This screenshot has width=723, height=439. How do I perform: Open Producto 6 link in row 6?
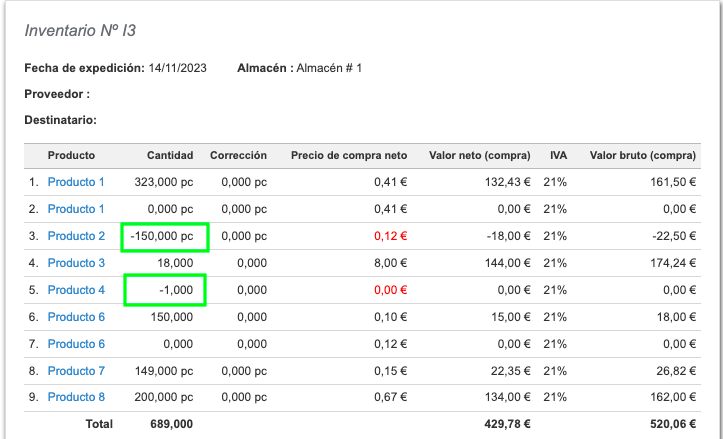click(x=76, y=317)
